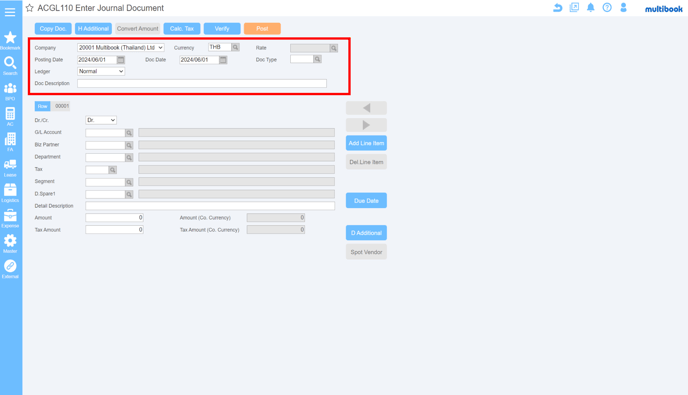Search Biz Partner lookup icon
Image resolution: width=688 pixels, height=395 pixels.
click(129, 145)
